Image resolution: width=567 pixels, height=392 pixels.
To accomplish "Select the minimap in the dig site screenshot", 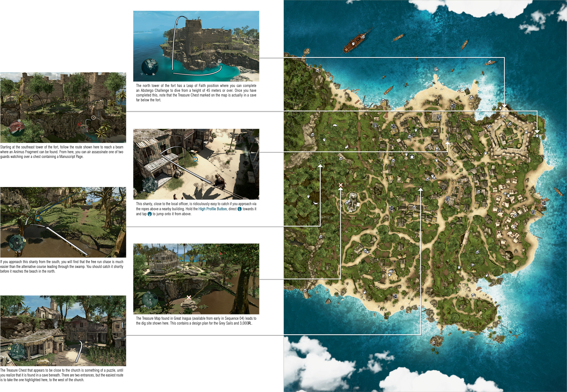I will click(150, 299).
